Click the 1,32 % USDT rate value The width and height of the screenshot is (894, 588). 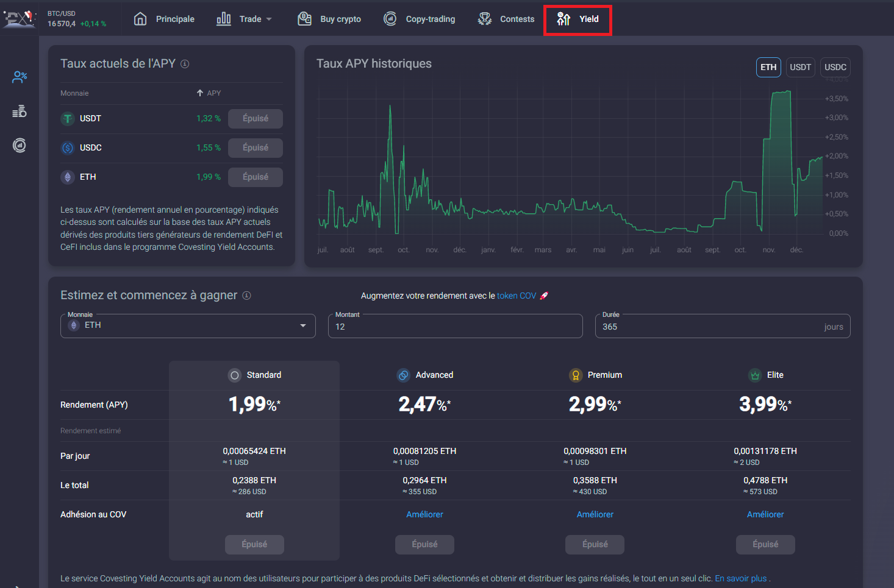[x=209, y=119]
